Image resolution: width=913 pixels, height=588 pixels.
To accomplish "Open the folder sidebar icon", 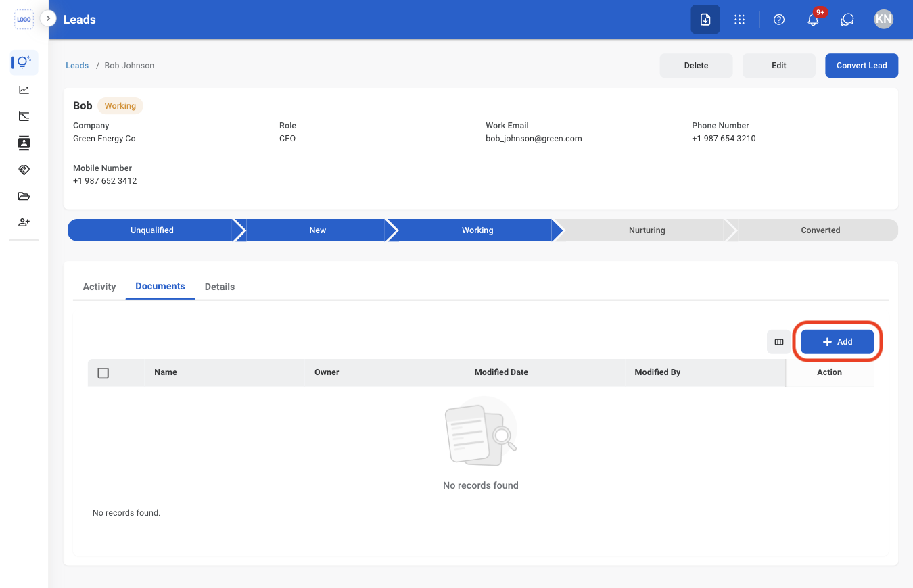I will [24, 197].
